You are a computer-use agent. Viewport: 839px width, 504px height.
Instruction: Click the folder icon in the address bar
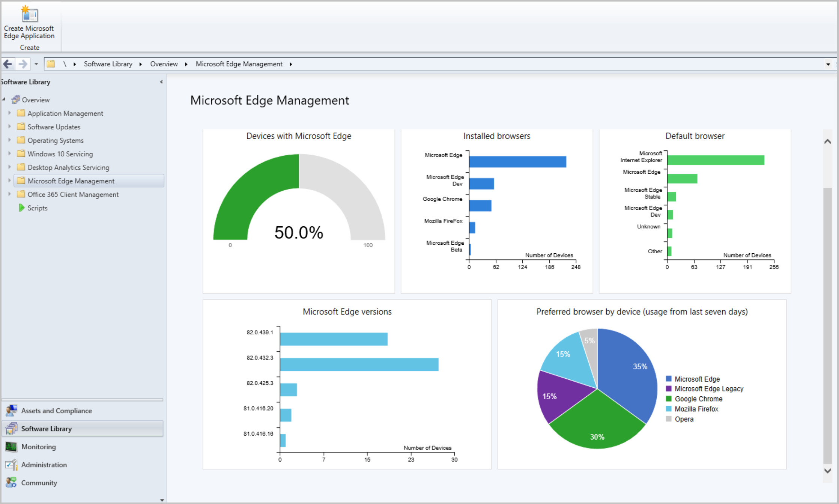[x=51, y=64]
